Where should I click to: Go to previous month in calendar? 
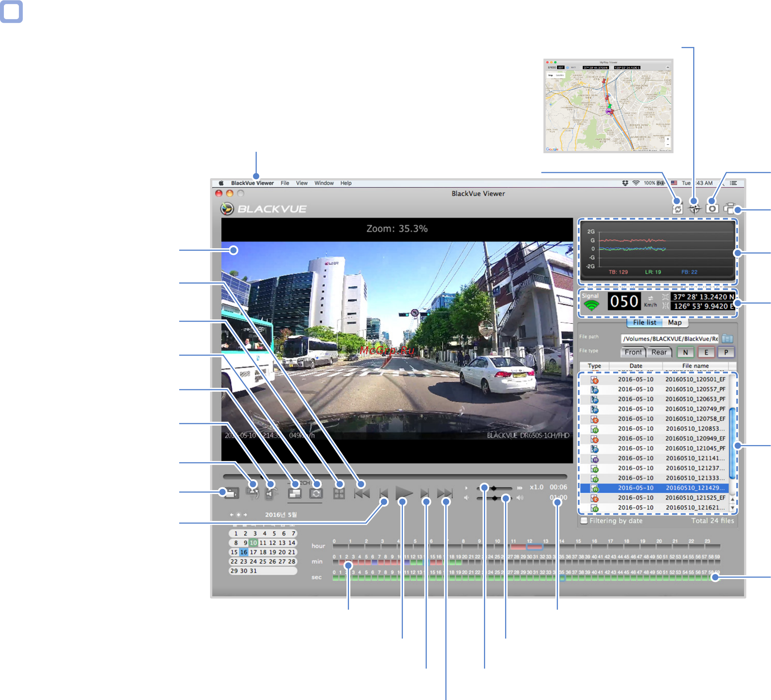231,515
